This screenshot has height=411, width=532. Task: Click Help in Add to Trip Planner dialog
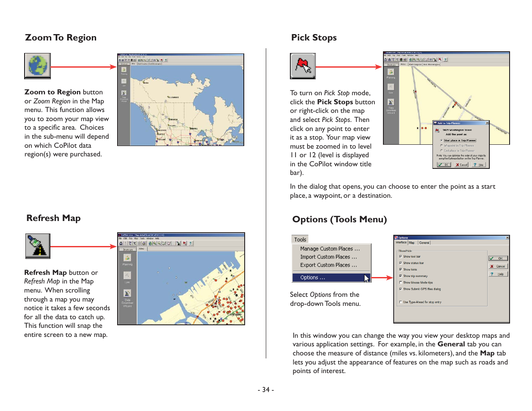tap(479, 165)
